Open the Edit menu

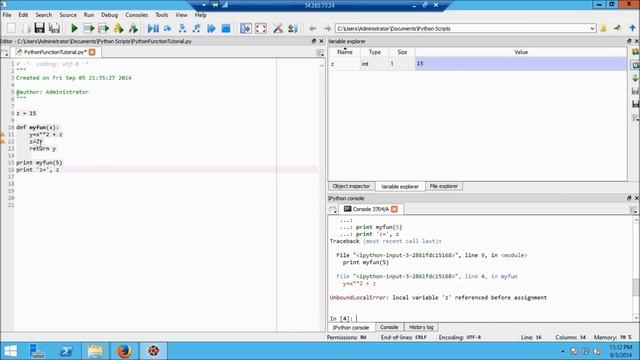[23, 15]
